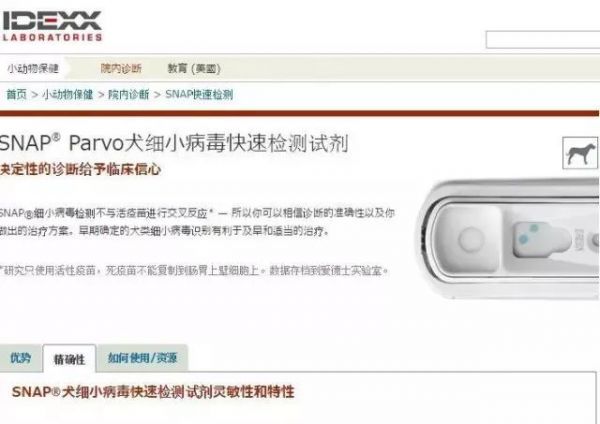This screenshot has width=600, height=424.
Task: Open the 教育 (美國) navigation menu
Action: coord(194,68)
